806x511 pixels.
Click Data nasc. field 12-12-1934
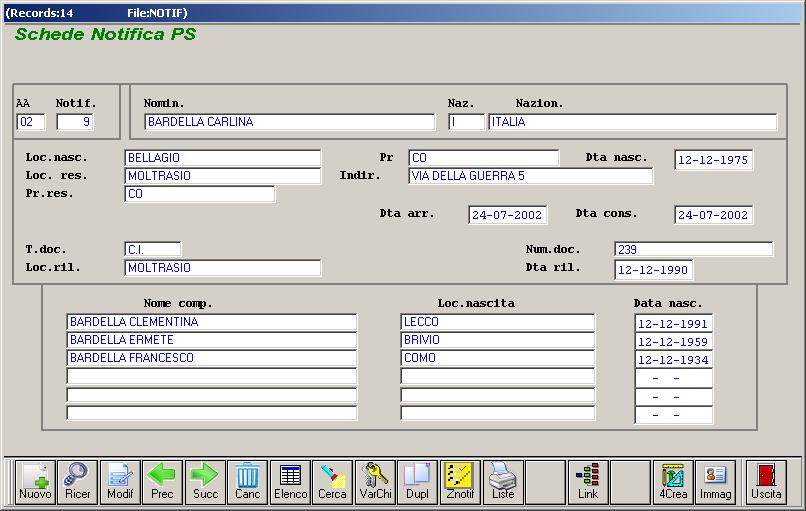click(x=674, y=359)
